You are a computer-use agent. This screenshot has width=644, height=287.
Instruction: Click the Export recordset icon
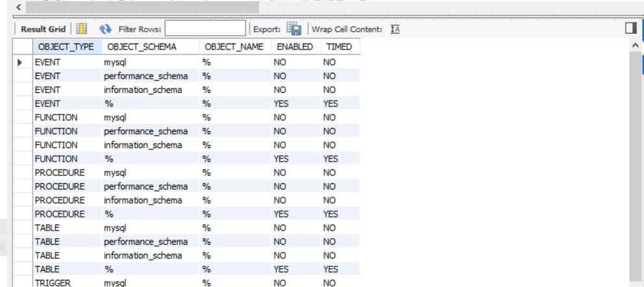[x=294, y=29]
